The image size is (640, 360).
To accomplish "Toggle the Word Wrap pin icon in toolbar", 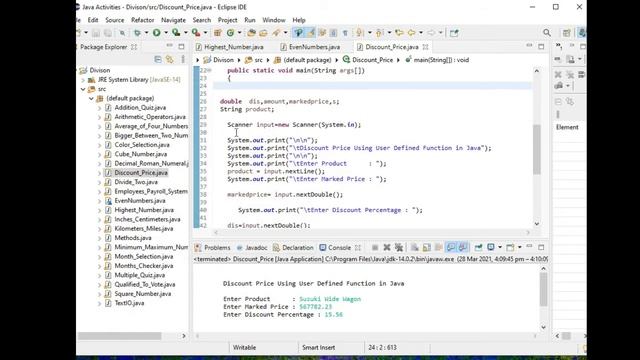I will pos(299,33).
